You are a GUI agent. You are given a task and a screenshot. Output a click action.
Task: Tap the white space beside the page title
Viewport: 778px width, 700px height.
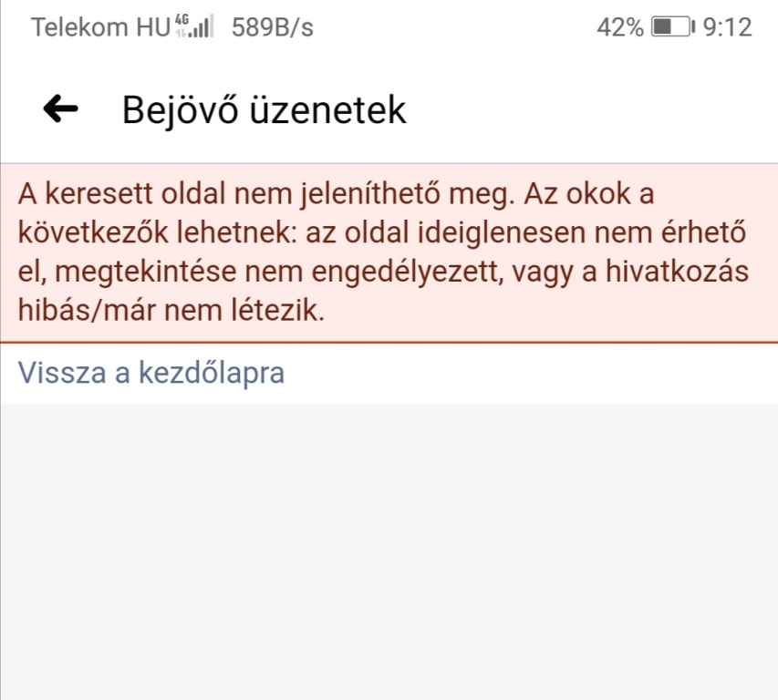(x=593, y=109)
